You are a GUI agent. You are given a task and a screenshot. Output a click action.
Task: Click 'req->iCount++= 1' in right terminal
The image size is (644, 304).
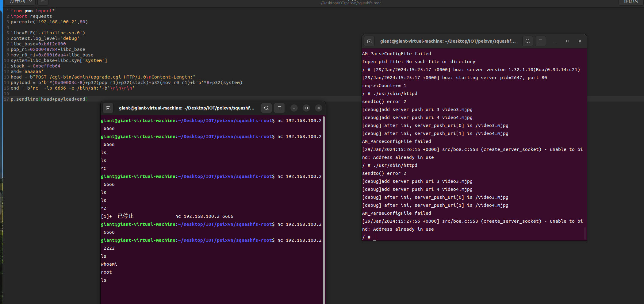(x=384, y=86)
